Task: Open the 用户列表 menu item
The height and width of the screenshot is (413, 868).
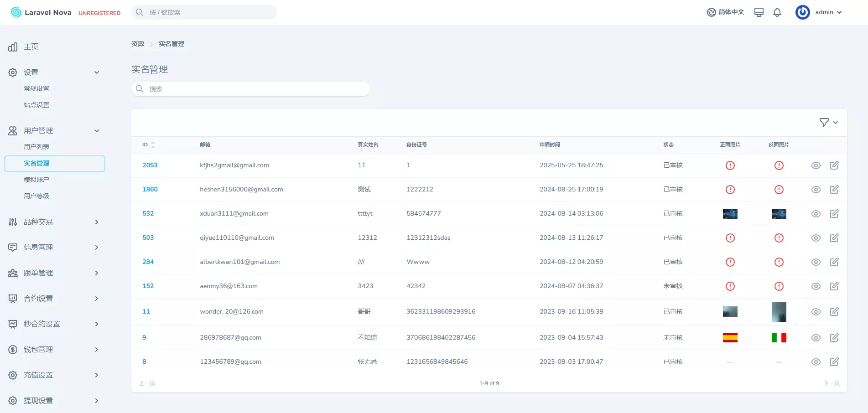Action: (36, 146)
